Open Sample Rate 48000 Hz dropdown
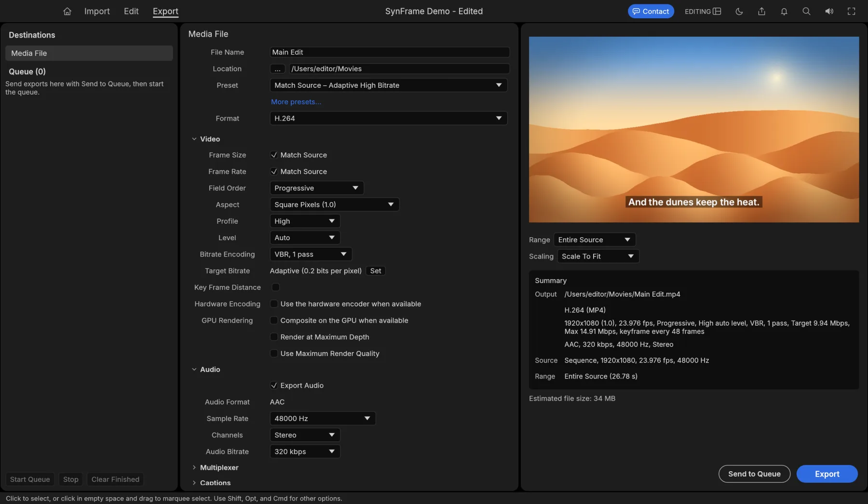The image size is (868, 504). pyautogui.click(x=323, y=419)
